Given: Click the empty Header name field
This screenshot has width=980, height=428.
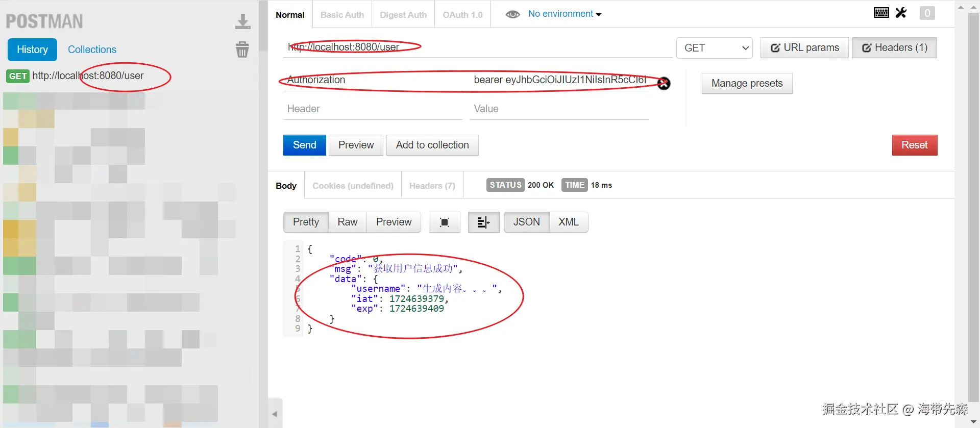Looking at the screenshot, I should [x=373, y=109].
